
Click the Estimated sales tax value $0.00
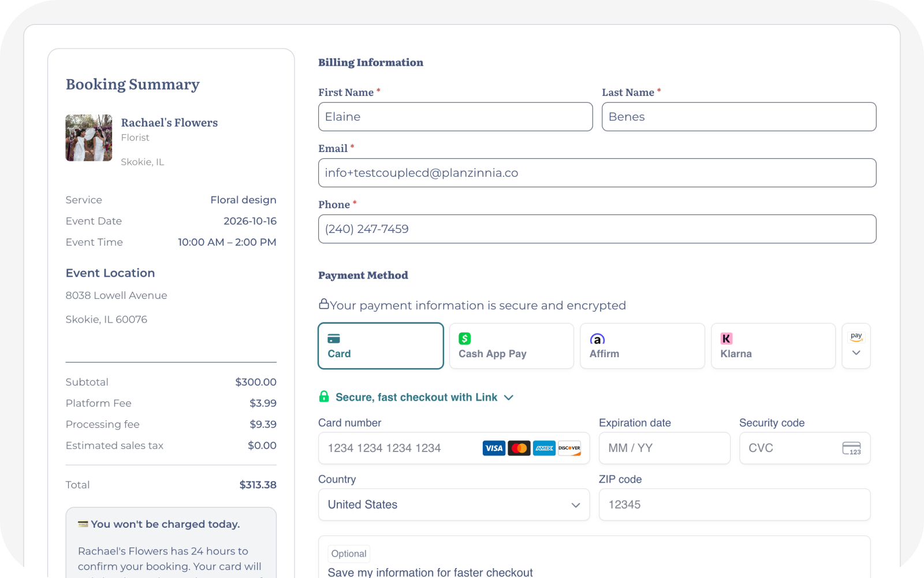point(262,446)
